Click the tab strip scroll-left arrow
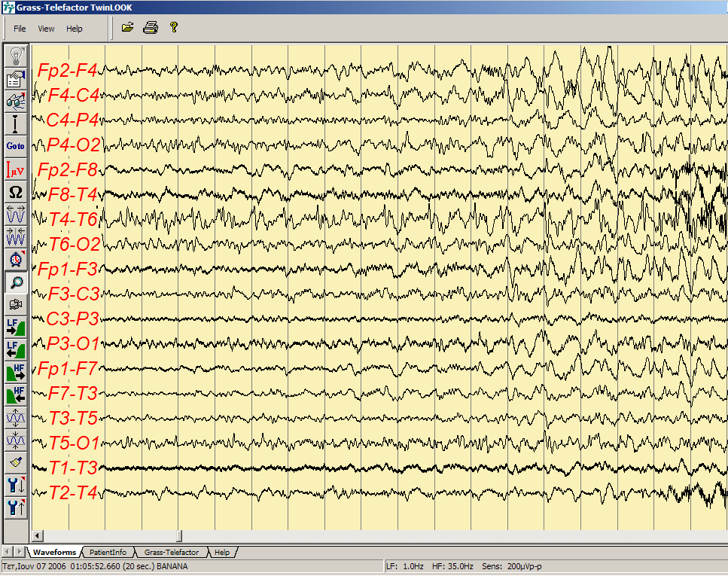This screenshot has height=576, width=728. pyautogui.click(x=8, y=552)
